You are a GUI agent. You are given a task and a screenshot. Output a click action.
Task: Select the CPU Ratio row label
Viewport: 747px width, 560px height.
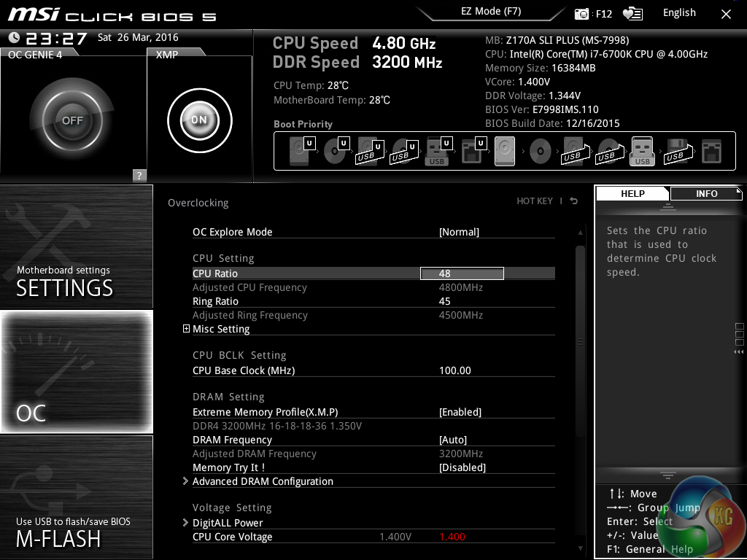click(x=215, y=273)
